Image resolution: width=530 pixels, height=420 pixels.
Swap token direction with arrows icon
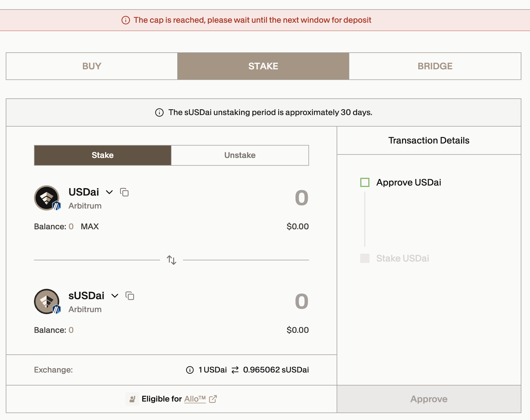(x=171, y=260)
